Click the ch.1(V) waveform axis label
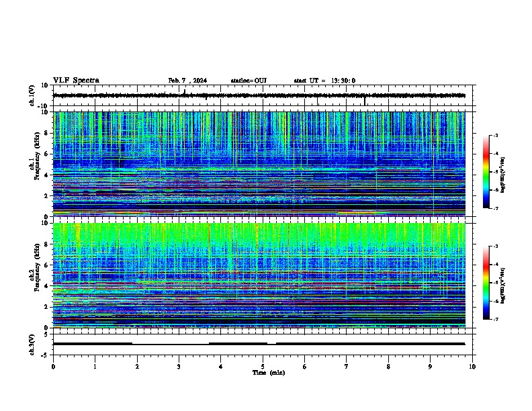This screenshot has width=532, height=411. click(x=32, y=95)
